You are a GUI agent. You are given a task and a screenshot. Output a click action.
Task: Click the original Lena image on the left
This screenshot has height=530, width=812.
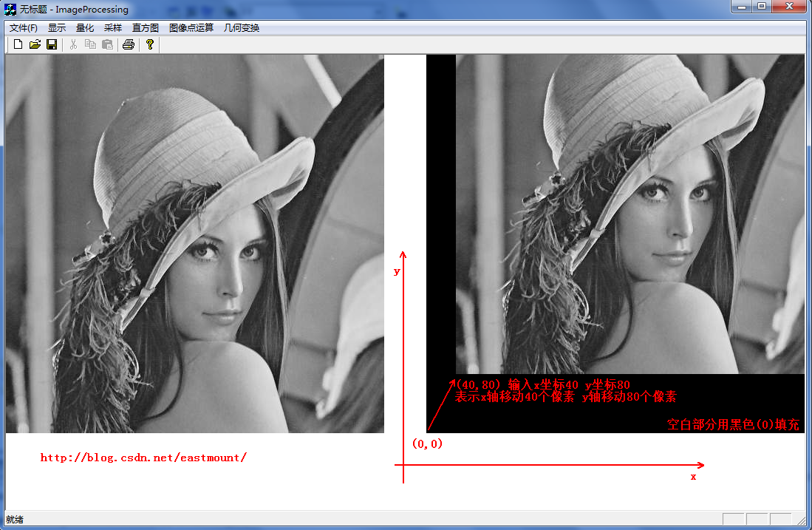(x=195, y=243)
